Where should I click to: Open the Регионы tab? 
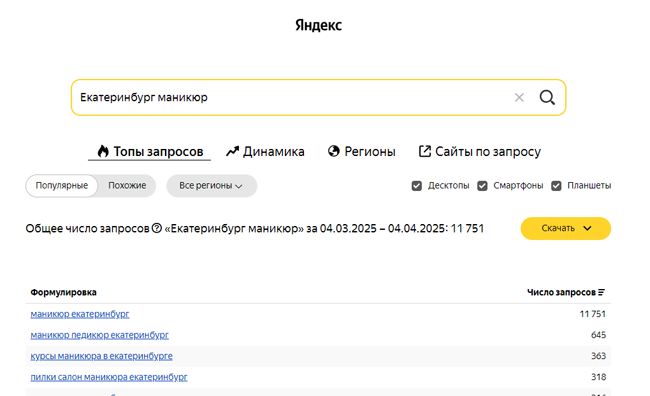tap(361, 152)
